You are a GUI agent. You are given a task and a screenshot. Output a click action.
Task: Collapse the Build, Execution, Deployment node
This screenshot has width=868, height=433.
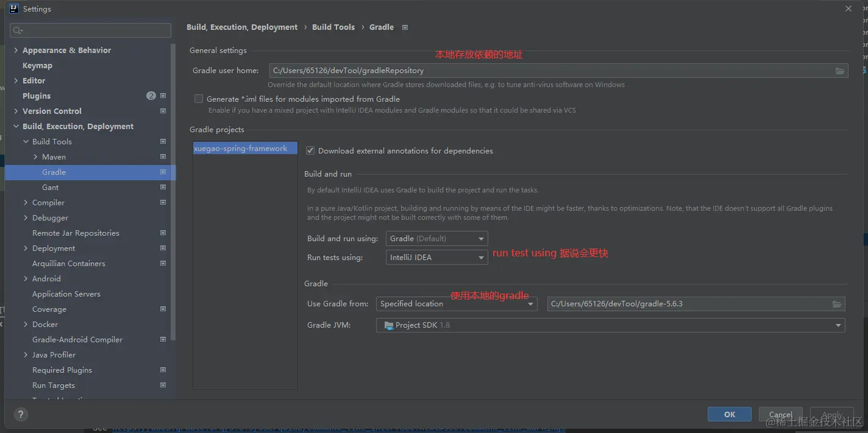tap(16, 126)
